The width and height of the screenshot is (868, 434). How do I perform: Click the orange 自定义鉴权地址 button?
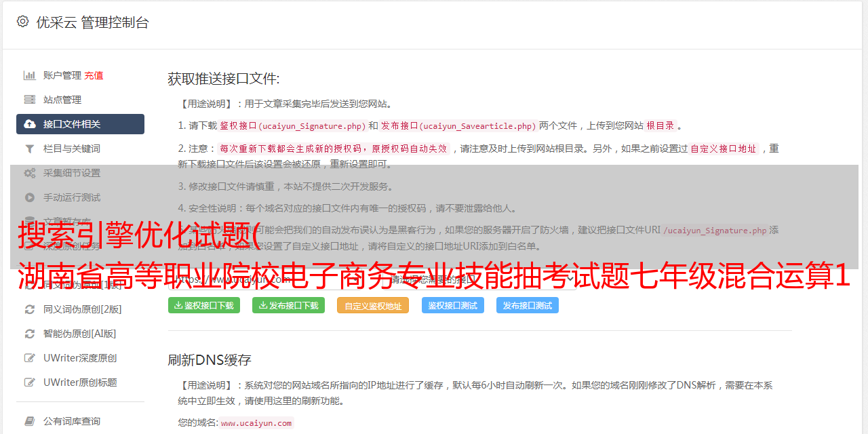coord(373,305)
